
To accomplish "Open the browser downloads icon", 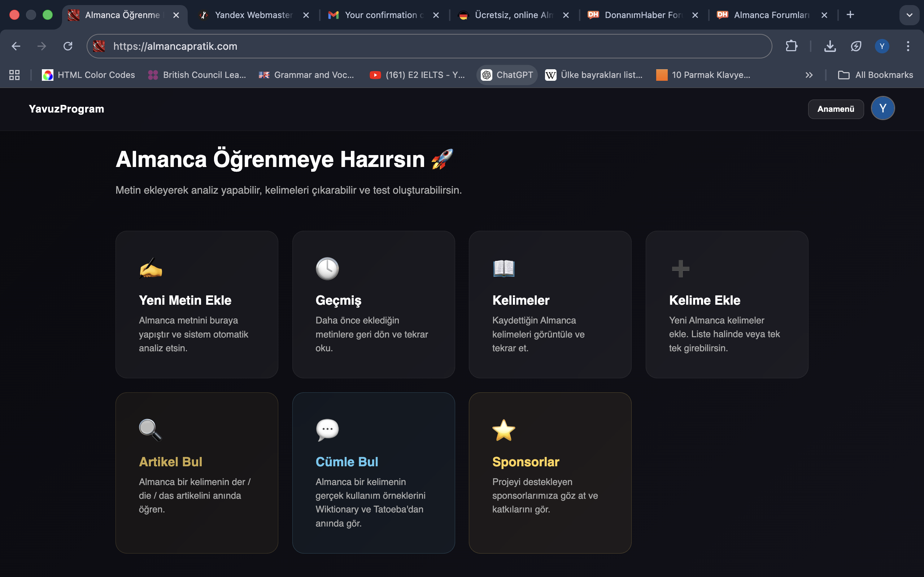I will [830, 46].
